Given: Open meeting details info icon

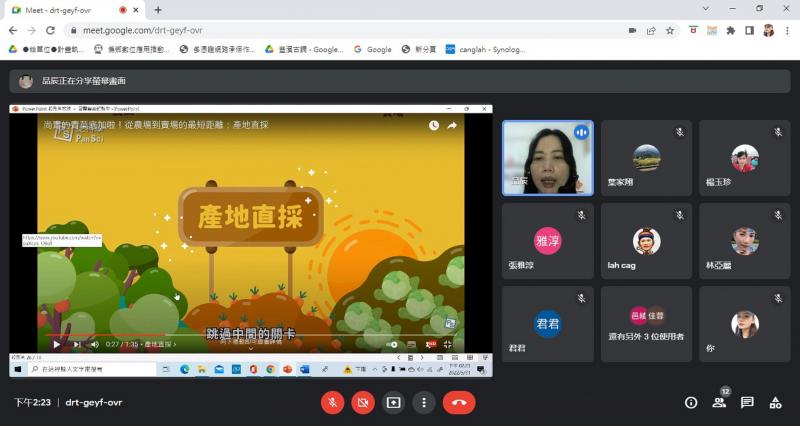Looking at the screenshot, I should pos(691,403).
